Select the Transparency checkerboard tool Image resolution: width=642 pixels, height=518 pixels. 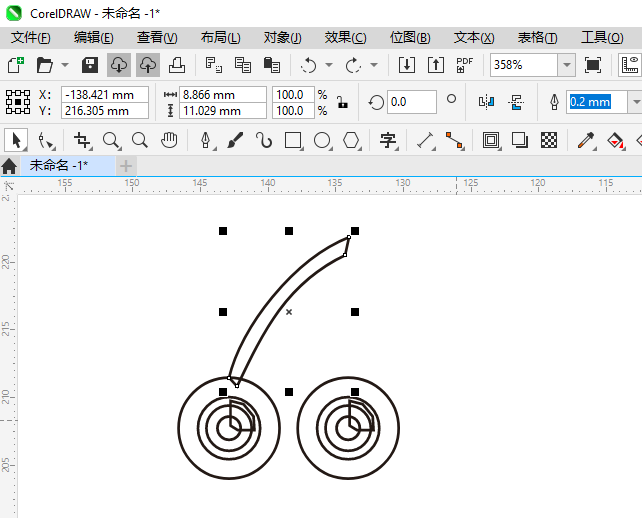tap(549, 140)
